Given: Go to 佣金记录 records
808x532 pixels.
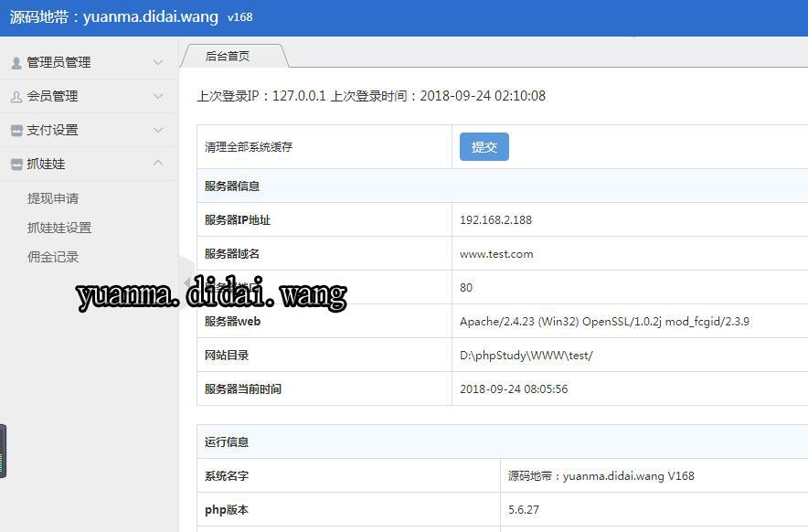Looking at the screenshot, I should coord(53,257).
